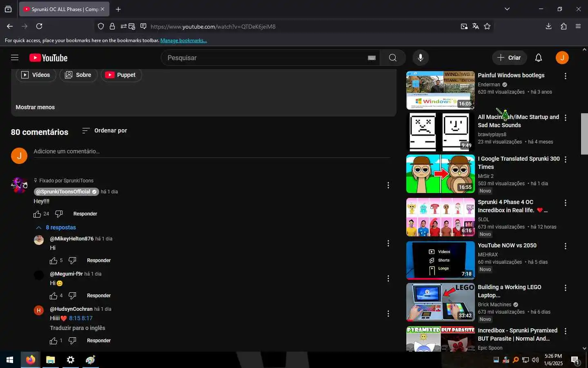Open options for pinned comment
The image size is (588, 368).
pos(388,186)
